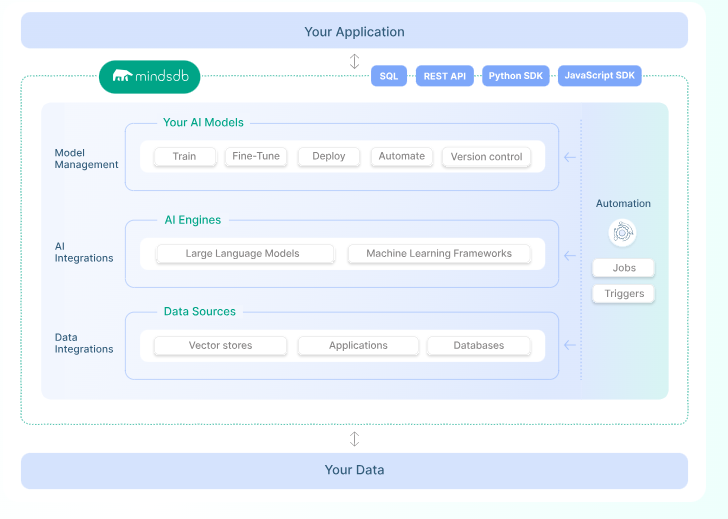The height and width of the screenshot is (519, 728).
Task: Click the arrow between Your Application and MindsDB
Action: pos(354,62)
